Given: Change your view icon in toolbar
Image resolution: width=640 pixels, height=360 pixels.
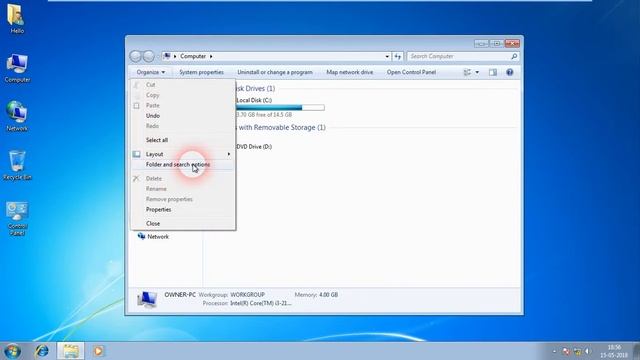Looking at the screenshot, I should [x=467, y=72].
